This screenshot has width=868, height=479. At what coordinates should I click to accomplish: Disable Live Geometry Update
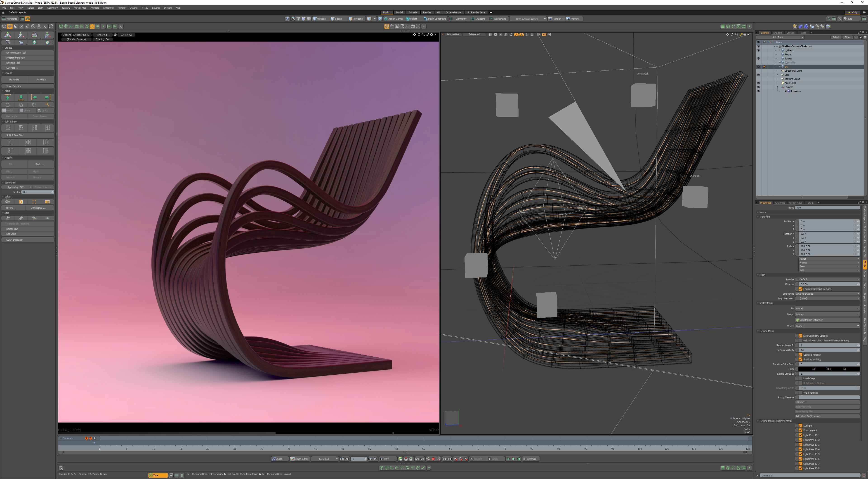click(x=801, y=336)
